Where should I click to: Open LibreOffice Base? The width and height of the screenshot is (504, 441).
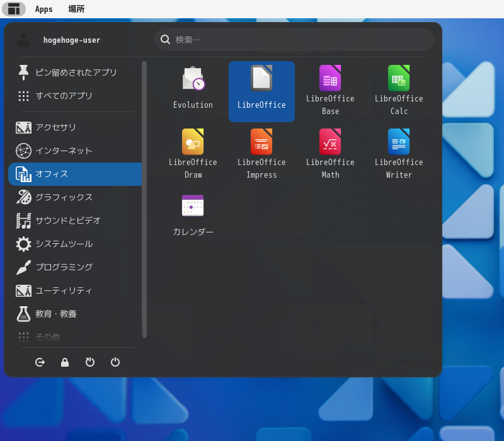[x=330, y=90]
